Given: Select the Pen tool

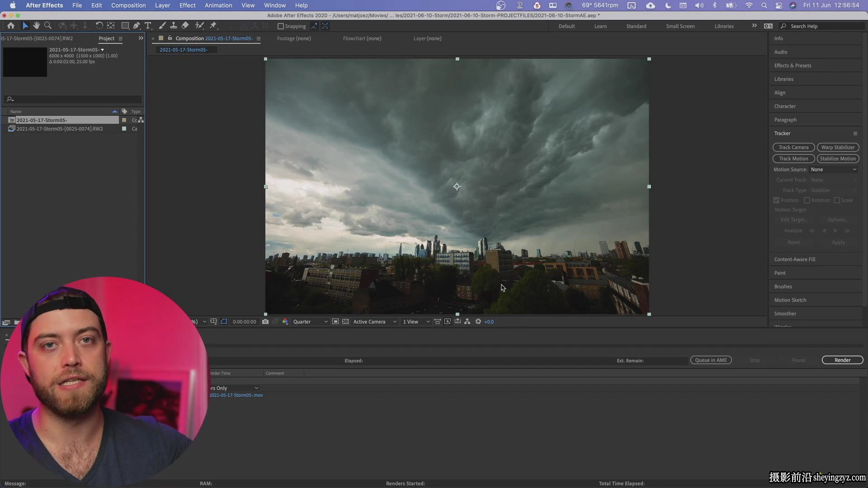Looking at the screenshot, I should click(137, 26).
